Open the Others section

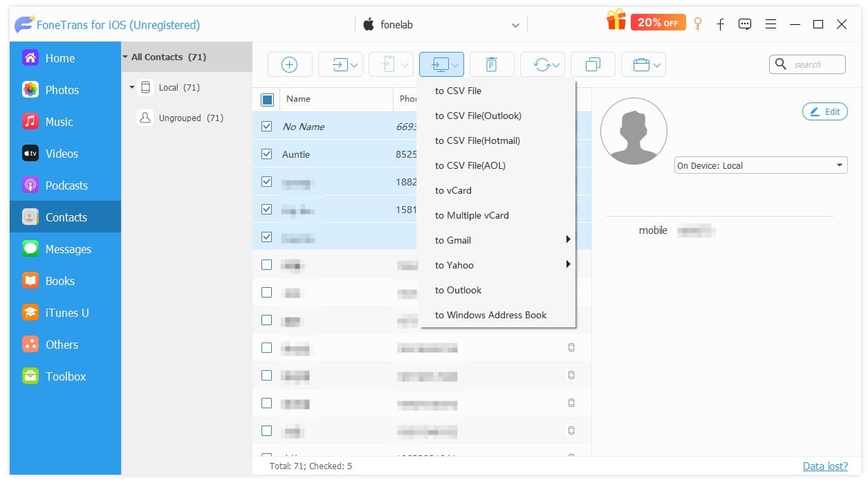coord(65,345)
